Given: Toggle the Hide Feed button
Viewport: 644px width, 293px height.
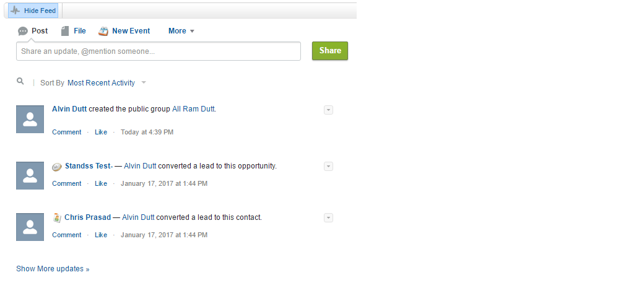Looking at the screenshot, I should click(33, 11).
